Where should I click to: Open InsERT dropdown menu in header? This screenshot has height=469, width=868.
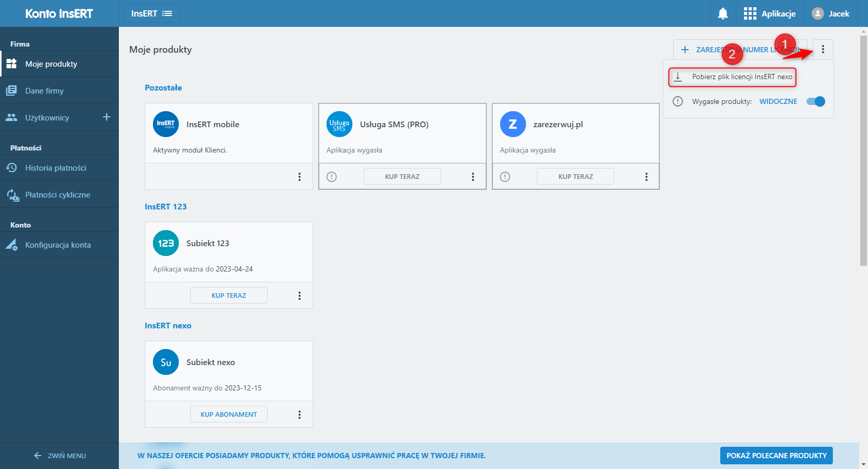(152, 13)
